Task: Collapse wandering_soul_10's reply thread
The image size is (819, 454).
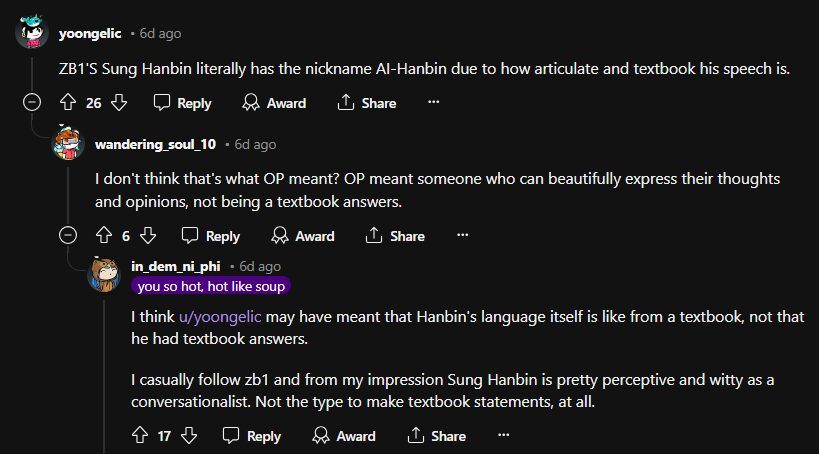Action: click(68, 235)
